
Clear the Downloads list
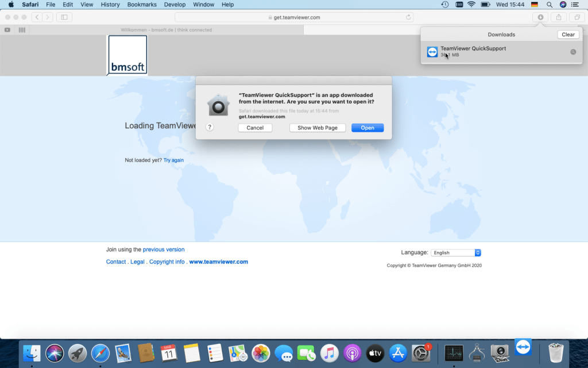click(x=568, y=34)
